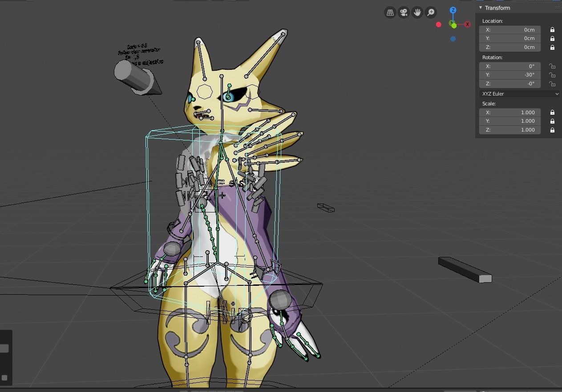The height and width of the screenshot is (392, 562).
Task: Click the Rotation X field showing 0°
Action: [x=510, y=66]
